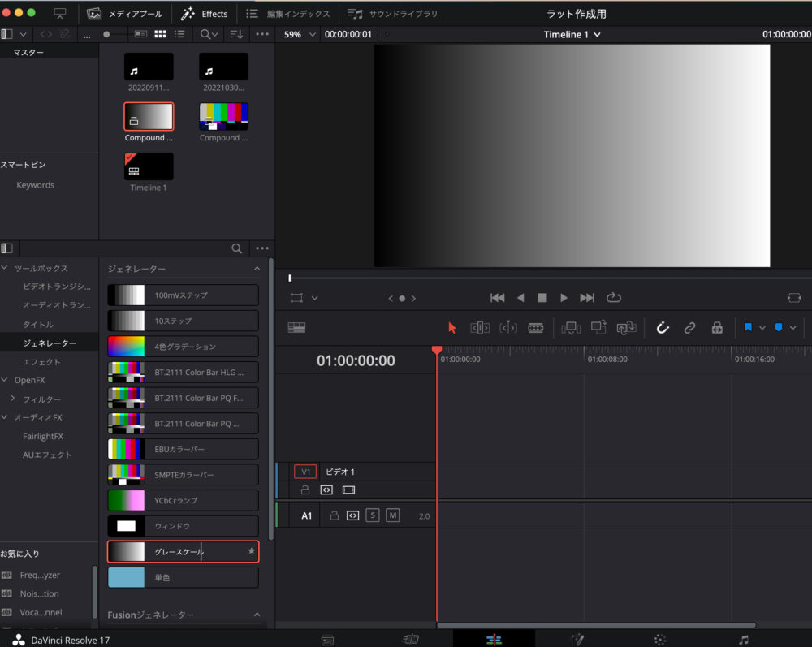Play in reverse
This screenshot has width=812, height=647.
520,298
